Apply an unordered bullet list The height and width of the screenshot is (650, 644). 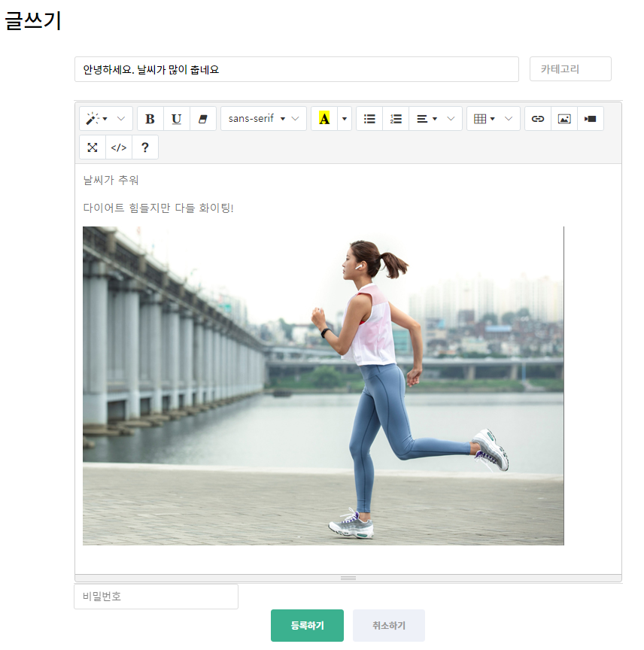pos(369,118)
